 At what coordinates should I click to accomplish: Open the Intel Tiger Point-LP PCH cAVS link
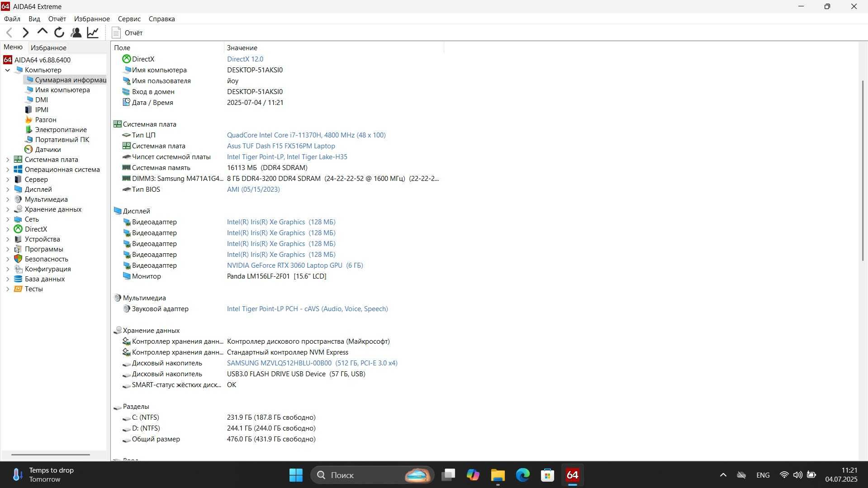[308, 309]
